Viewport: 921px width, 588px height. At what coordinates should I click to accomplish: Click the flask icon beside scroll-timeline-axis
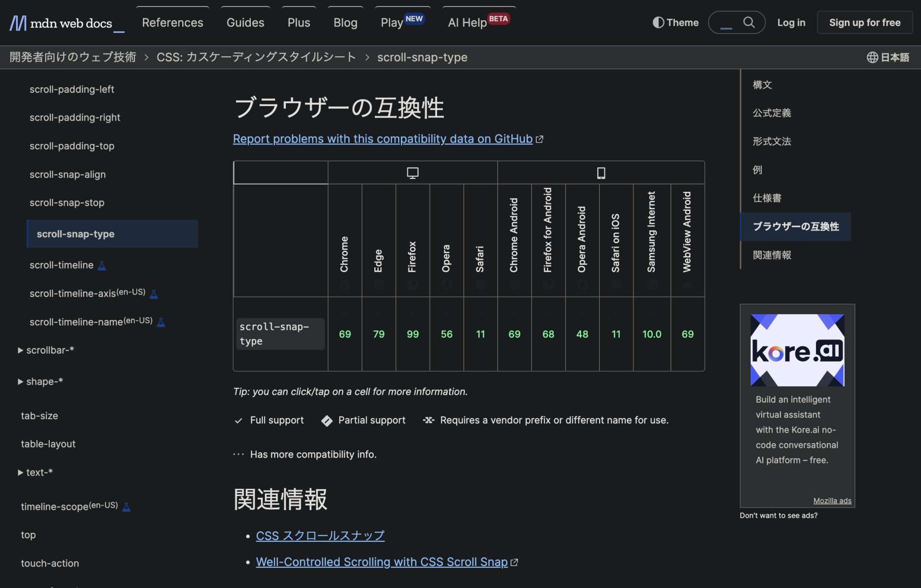click(153, 294)
